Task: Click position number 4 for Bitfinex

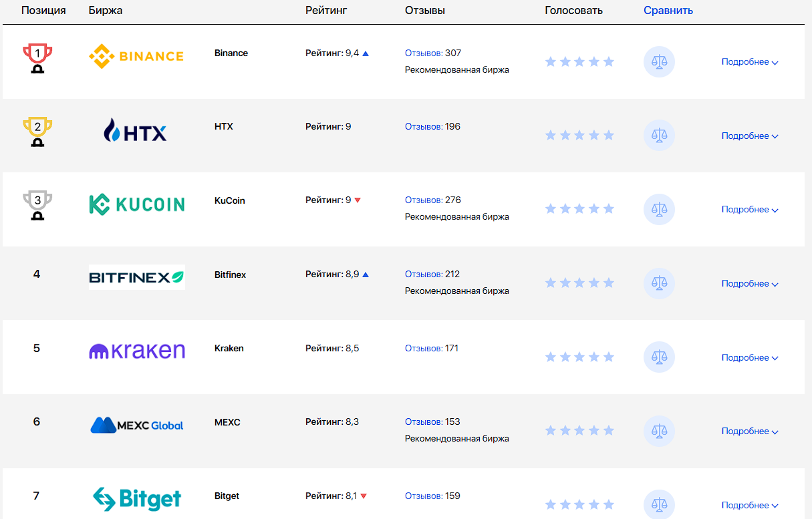Action: coord(37,274)
